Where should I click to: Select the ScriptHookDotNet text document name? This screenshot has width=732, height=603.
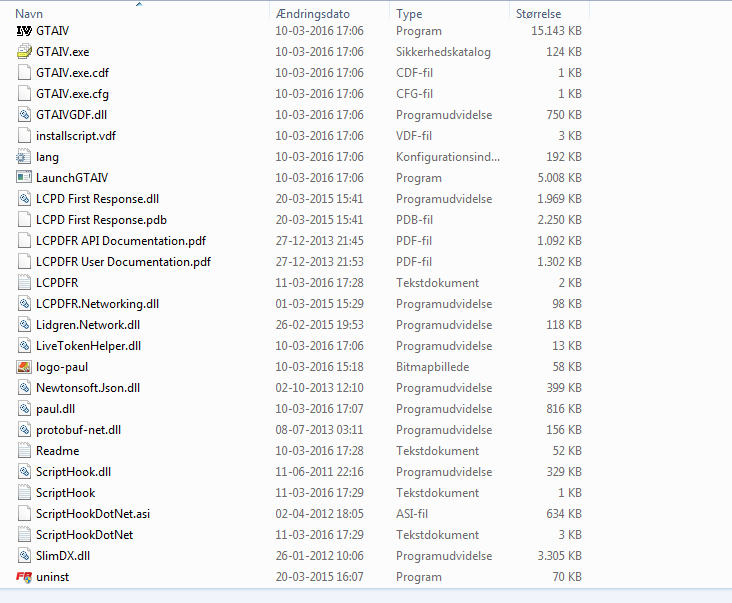tap(84, 535)
